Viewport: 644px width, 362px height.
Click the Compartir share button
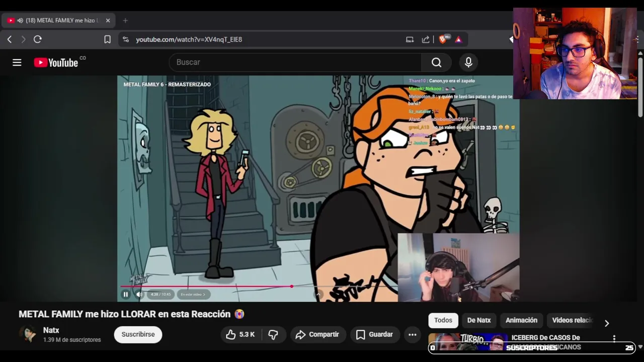[317, 334]
